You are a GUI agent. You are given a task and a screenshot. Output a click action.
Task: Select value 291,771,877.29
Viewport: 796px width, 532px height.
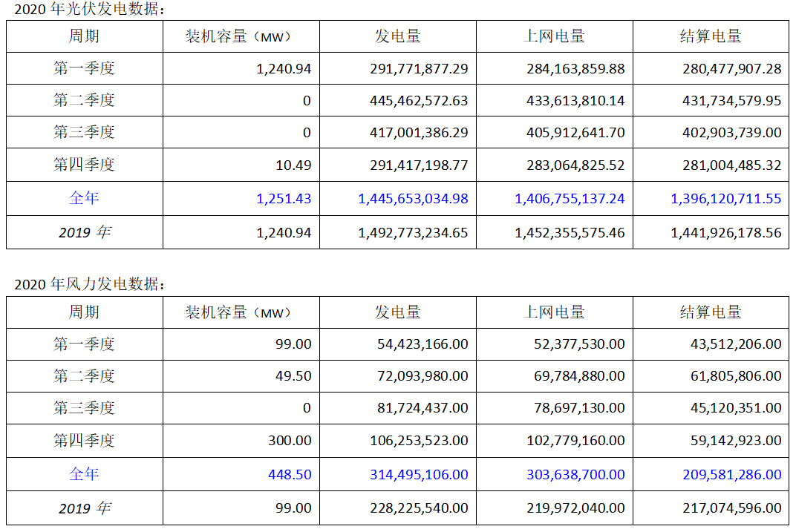419,68
